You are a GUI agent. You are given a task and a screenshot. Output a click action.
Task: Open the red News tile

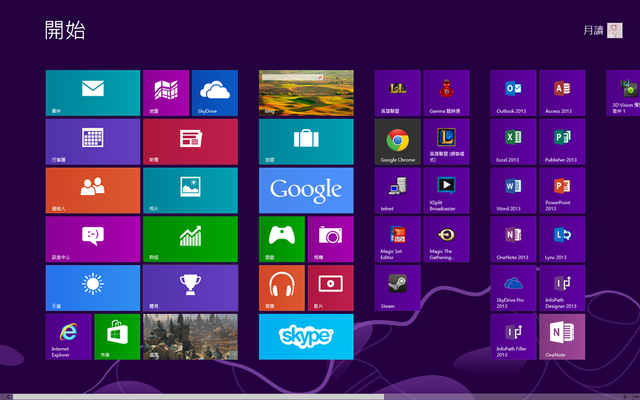(190, 142)
